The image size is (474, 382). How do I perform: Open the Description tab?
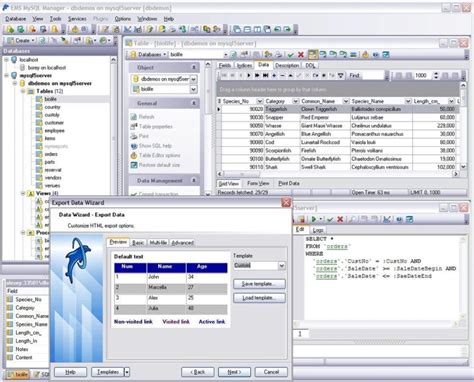click(287, 65)
